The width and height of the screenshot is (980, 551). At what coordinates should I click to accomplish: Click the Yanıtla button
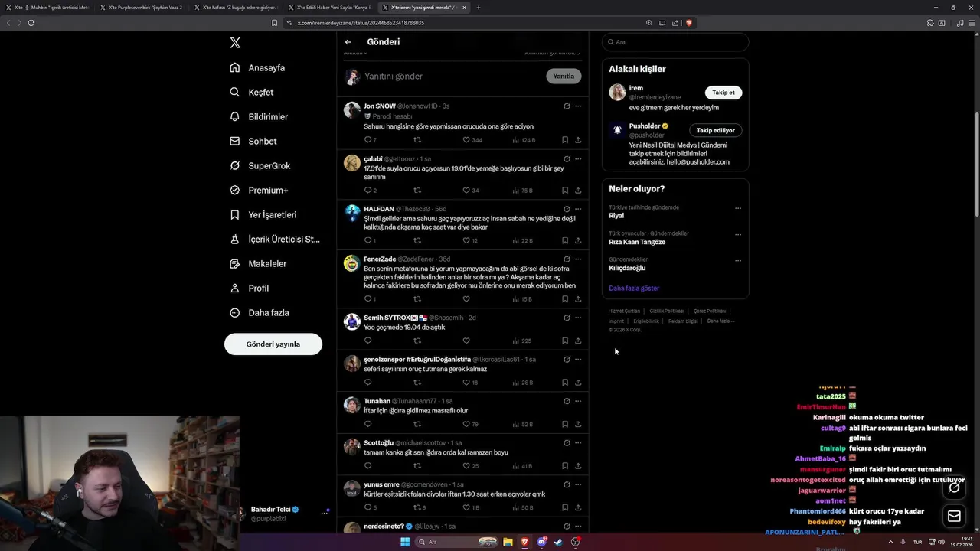coord(563,76)
